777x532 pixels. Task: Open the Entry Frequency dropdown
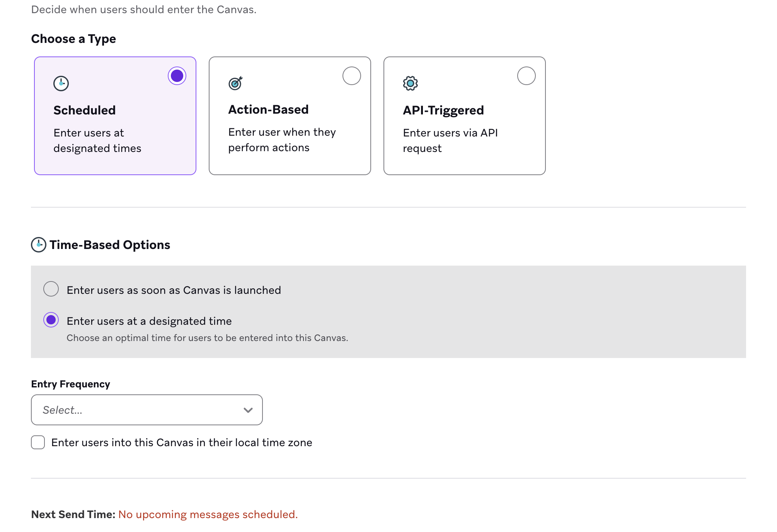(x=147, y=410)
